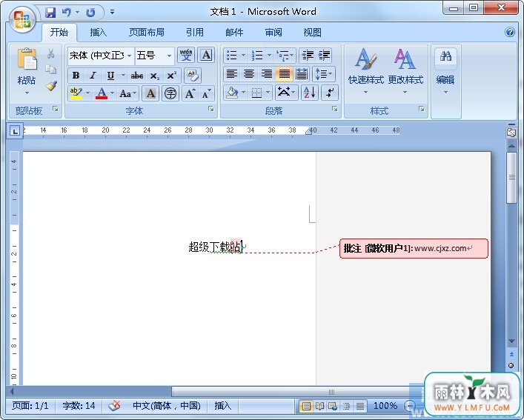Toggle underline formatting
Viewport: 524px width, 420px height.
click(110, 76)
